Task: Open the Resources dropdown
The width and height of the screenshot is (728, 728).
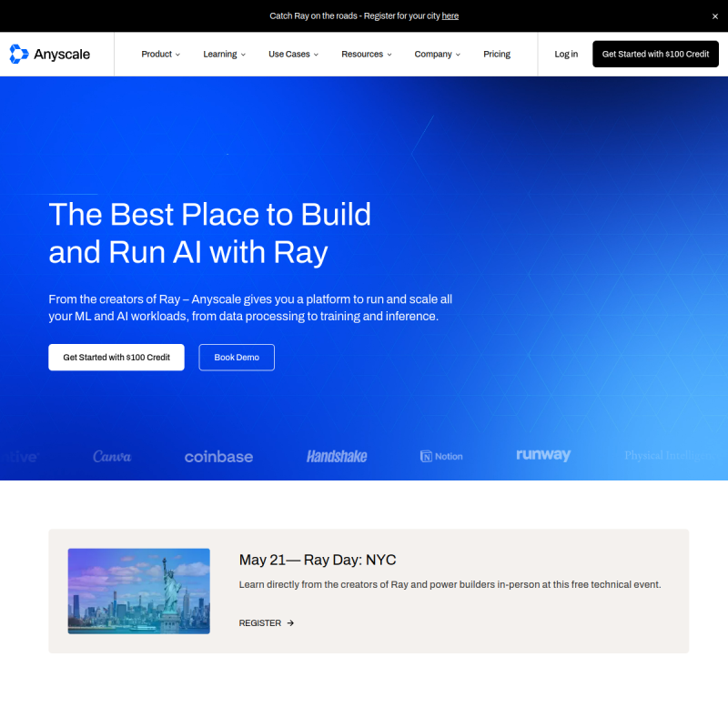Action: (x=366, y=55)
